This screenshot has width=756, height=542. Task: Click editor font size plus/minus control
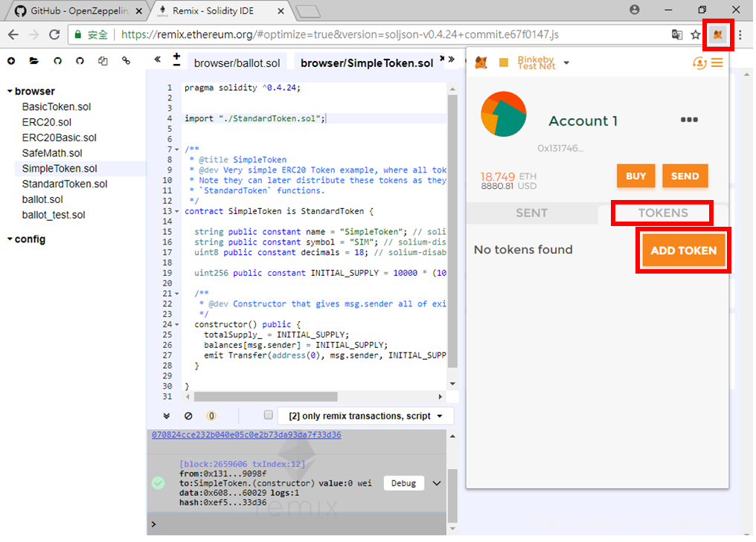pyautogui.click(x=176, y=59)
